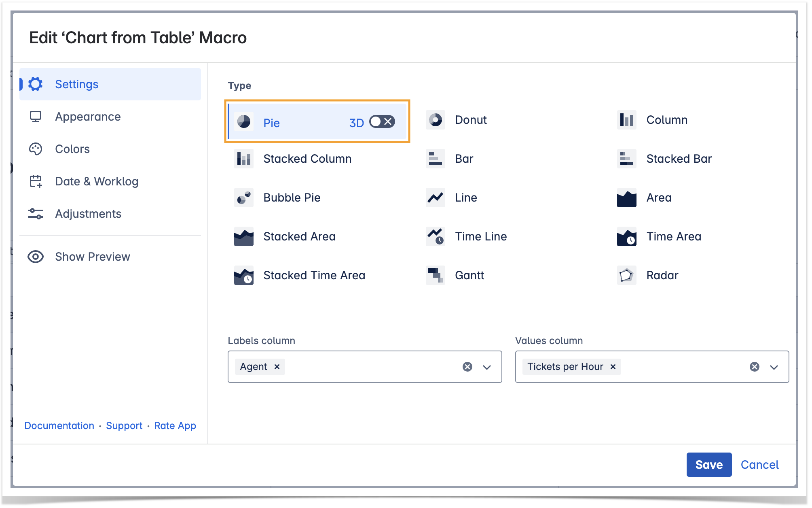Select the Area chart type icon

pos(626,198)
